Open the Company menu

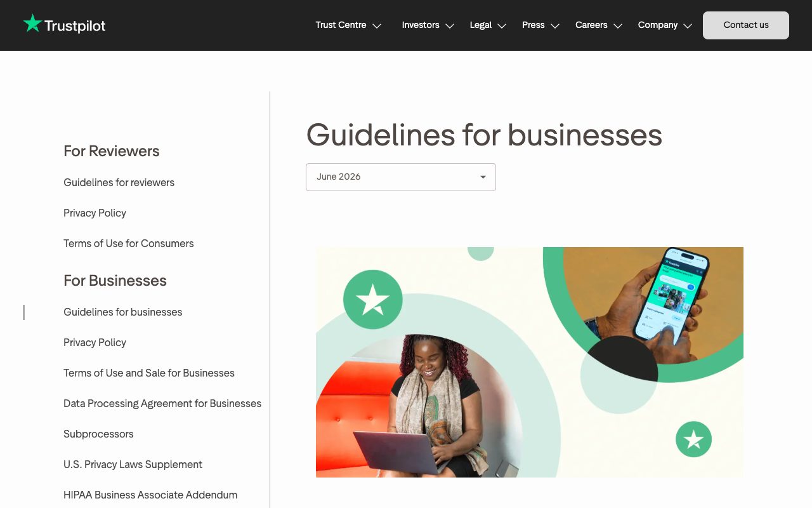click(658, 25)
